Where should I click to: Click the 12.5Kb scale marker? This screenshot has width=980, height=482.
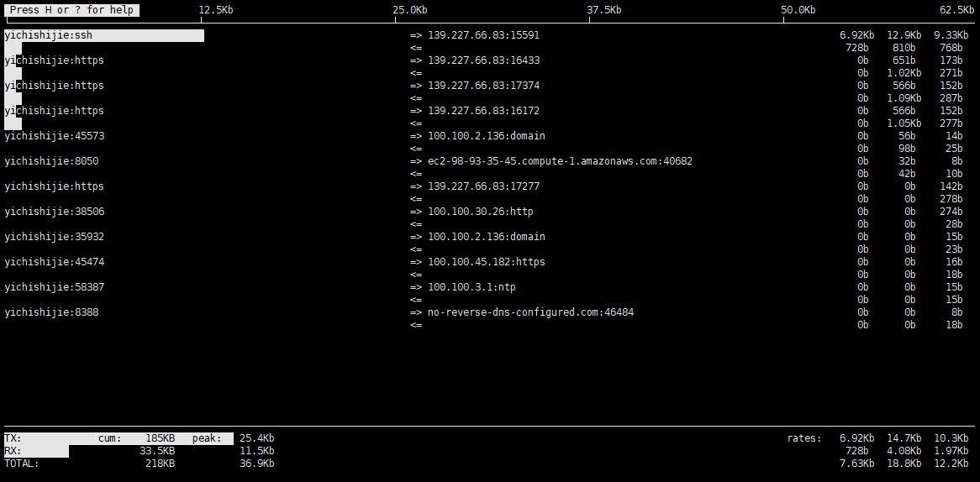pos(216,10)
